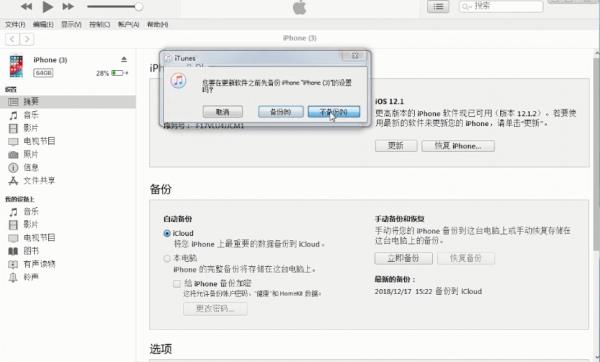Image resolution: width=600 pixels, height=362 pixels.
Task: Click the vertical scrollbar
Action: tap(596, 153)
